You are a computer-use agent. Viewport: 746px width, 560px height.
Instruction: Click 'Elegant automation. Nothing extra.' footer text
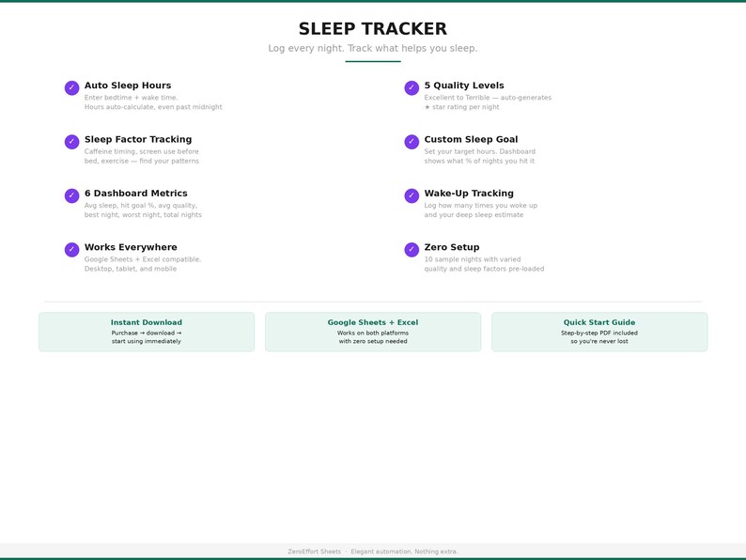tap(404, 552)
